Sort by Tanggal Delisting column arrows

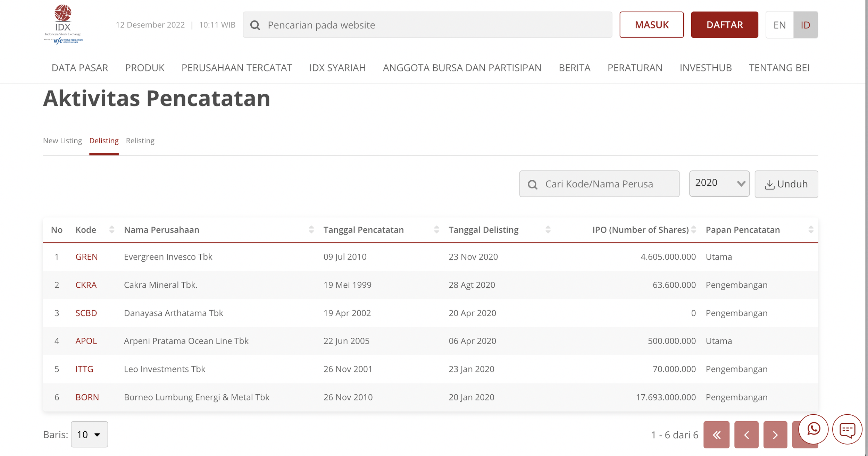tap(548, 230)
